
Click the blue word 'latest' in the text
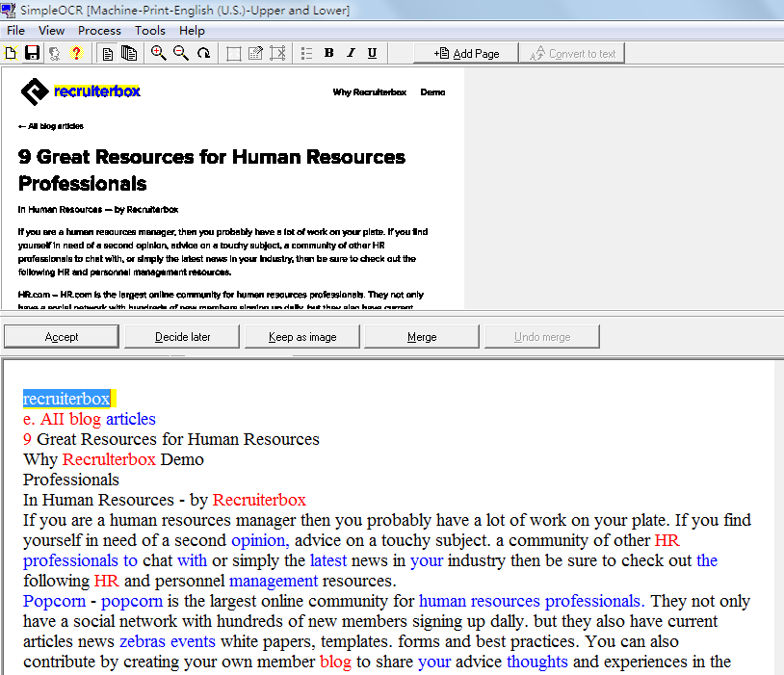pos(328,560)
